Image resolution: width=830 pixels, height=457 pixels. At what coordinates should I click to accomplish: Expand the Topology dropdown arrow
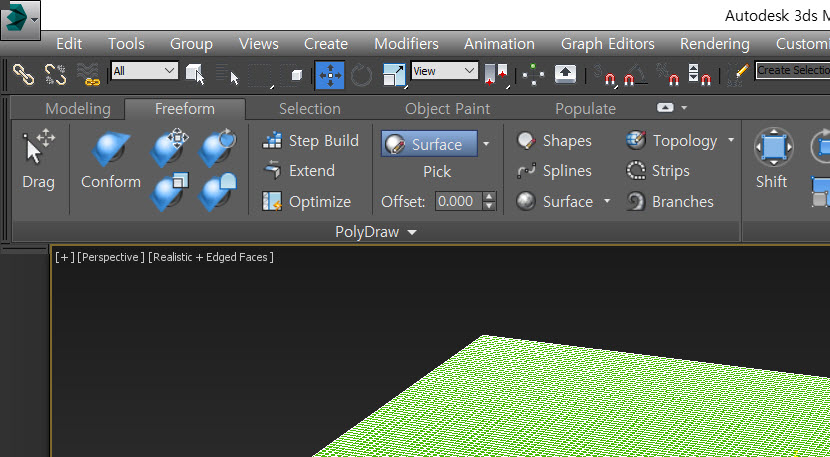(x=731, y=140)
